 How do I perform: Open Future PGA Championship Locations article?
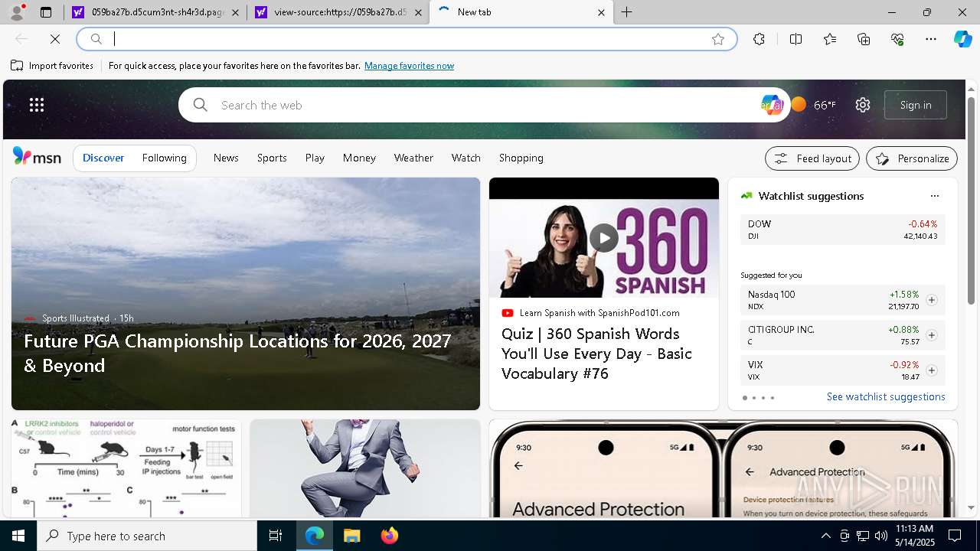click(246, 294)
